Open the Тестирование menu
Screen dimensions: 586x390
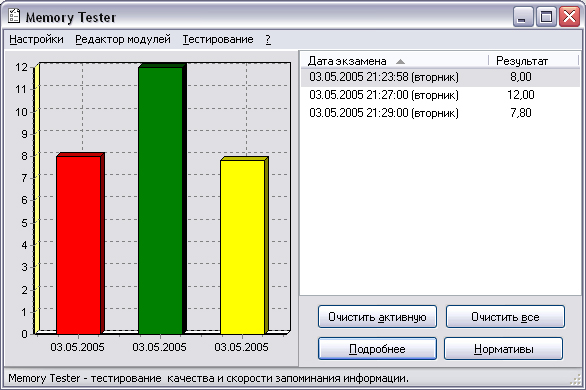pos(218,39)
